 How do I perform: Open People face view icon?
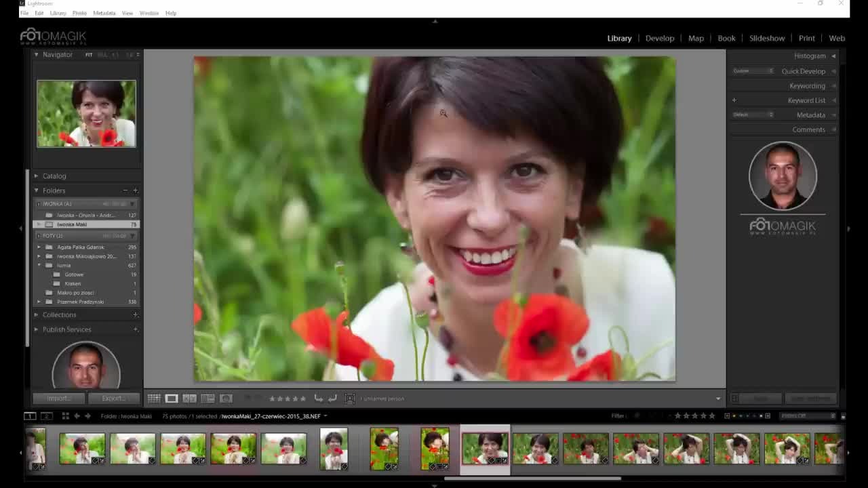click(x=226, y=399)
